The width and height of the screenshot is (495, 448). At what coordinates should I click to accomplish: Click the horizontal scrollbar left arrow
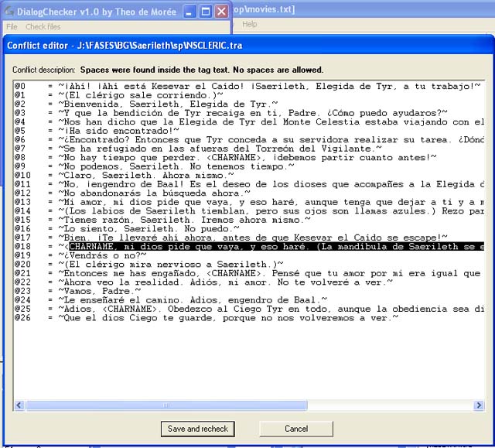click(20, 405)
